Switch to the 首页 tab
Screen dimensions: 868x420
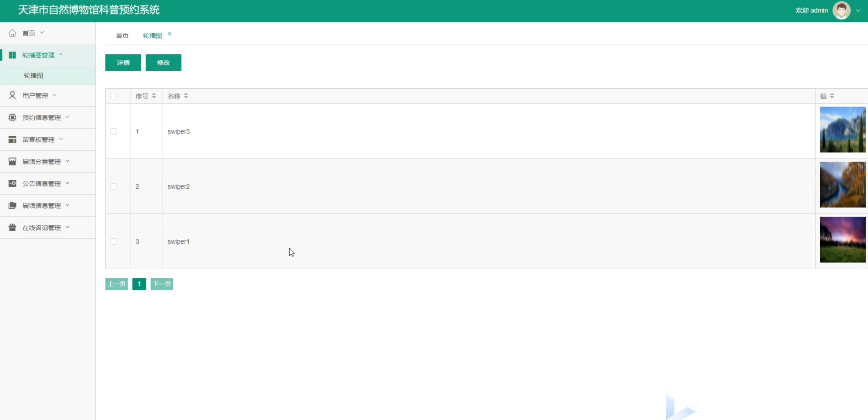122,35
